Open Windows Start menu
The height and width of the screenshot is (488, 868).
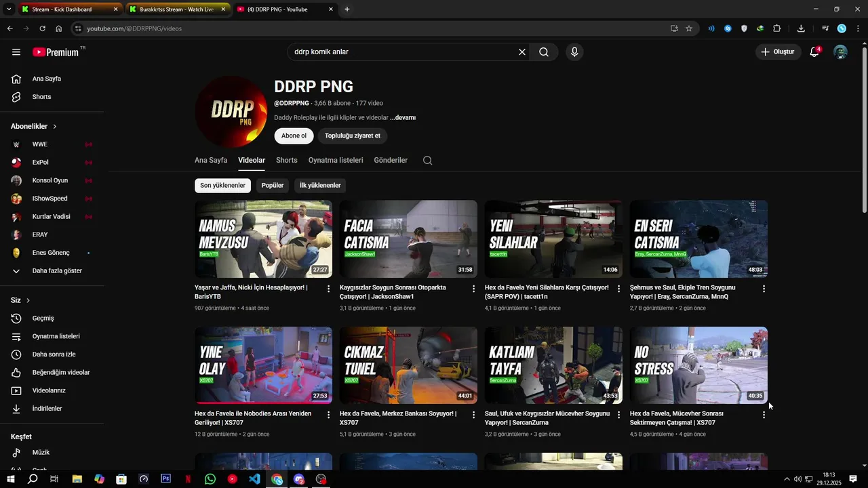(10, 479)
